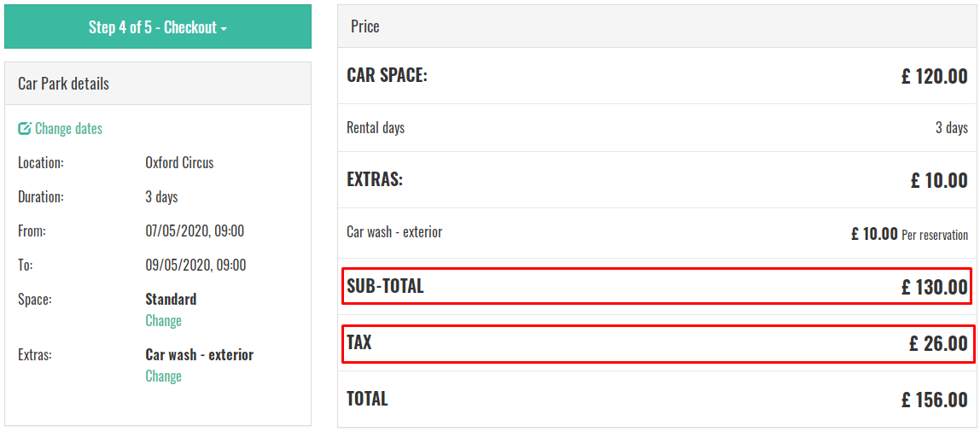Open the Change dates link text
This screenshot has height=432, width=980.
tap(69, 129)
